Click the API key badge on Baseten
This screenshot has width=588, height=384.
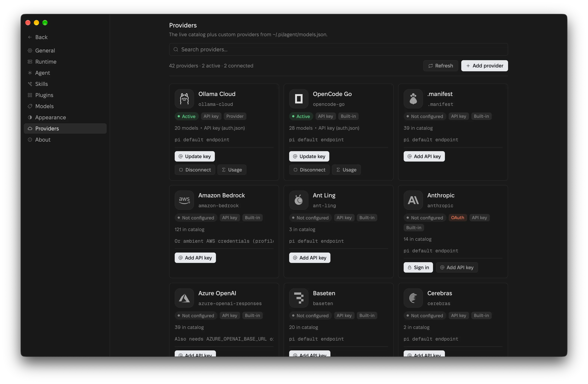pos(344,316)
